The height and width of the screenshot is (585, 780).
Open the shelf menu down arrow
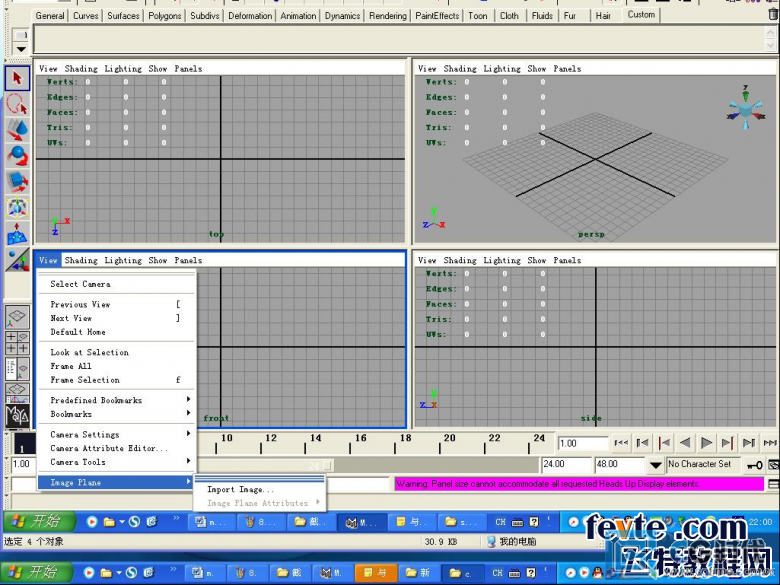tap(20, 49)
